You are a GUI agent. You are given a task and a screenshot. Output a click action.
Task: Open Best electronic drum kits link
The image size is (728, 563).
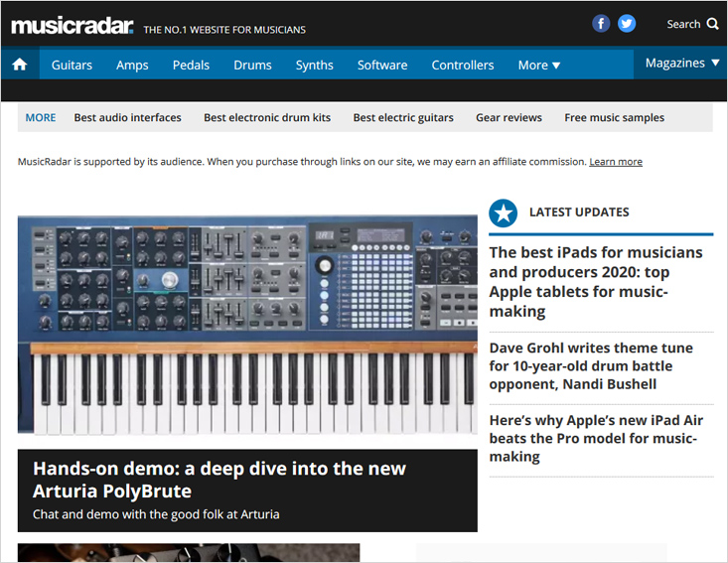267,117
